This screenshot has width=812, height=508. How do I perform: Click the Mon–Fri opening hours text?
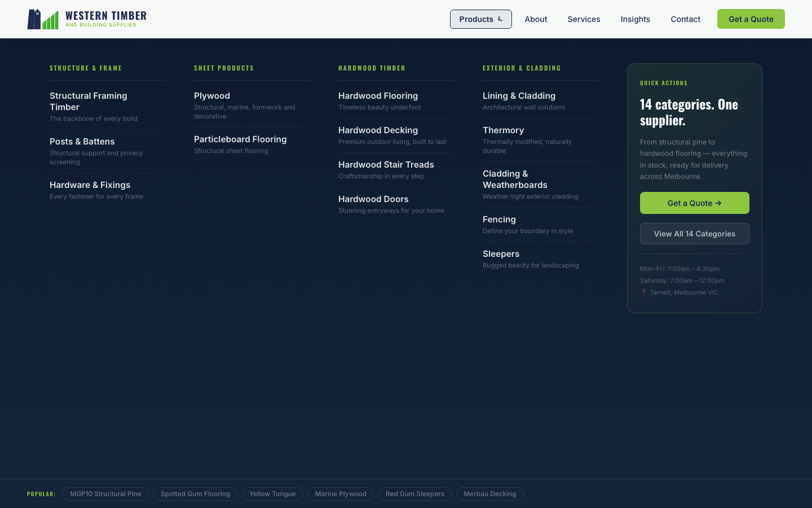point(679,269)
